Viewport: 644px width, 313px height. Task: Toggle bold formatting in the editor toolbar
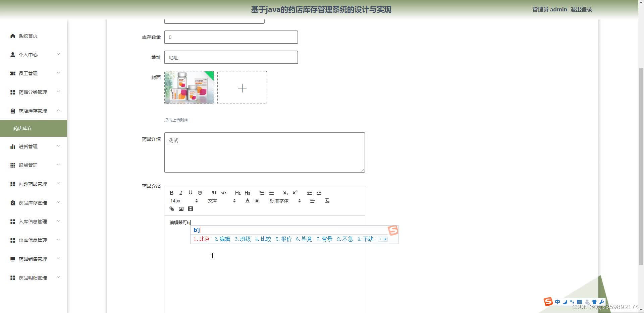point(171,193)
